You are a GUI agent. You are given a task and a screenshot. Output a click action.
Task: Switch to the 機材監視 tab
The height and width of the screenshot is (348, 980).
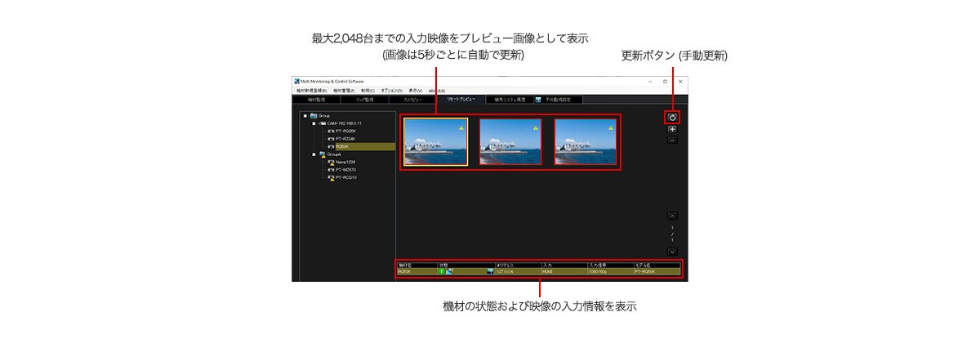316,100
